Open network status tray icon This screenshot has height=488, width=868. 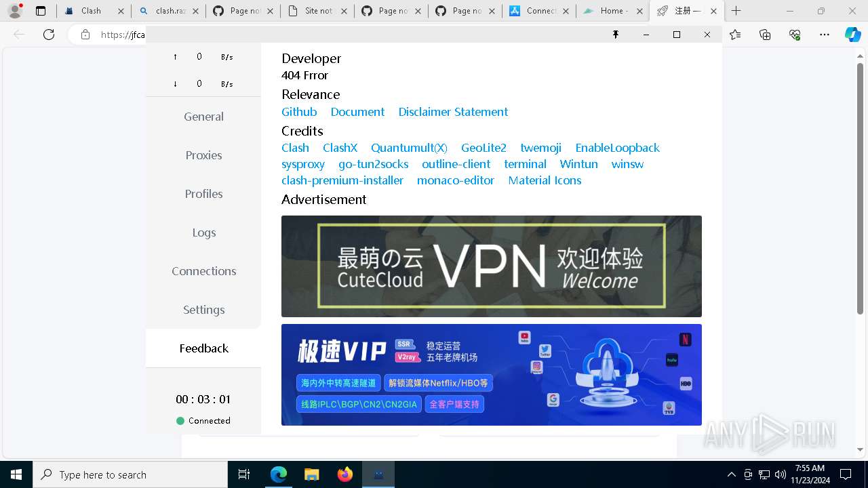click(764, 474)
